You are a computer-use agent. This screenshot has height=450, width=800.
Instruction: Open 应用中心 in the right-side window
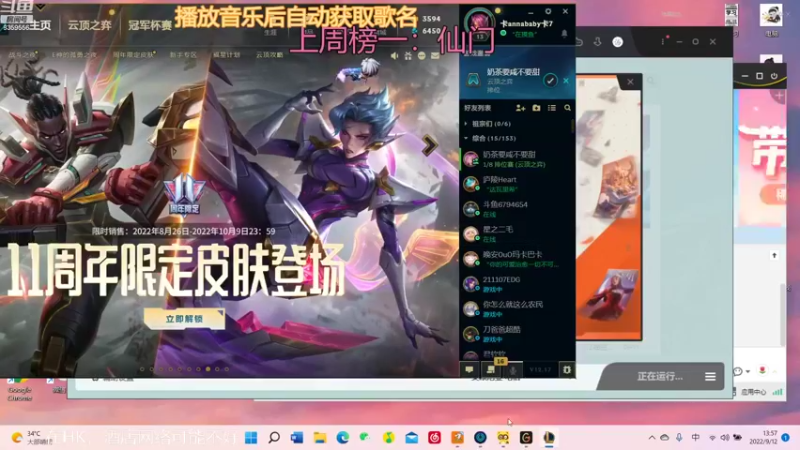pyautogui.click(x=754, y=392)
